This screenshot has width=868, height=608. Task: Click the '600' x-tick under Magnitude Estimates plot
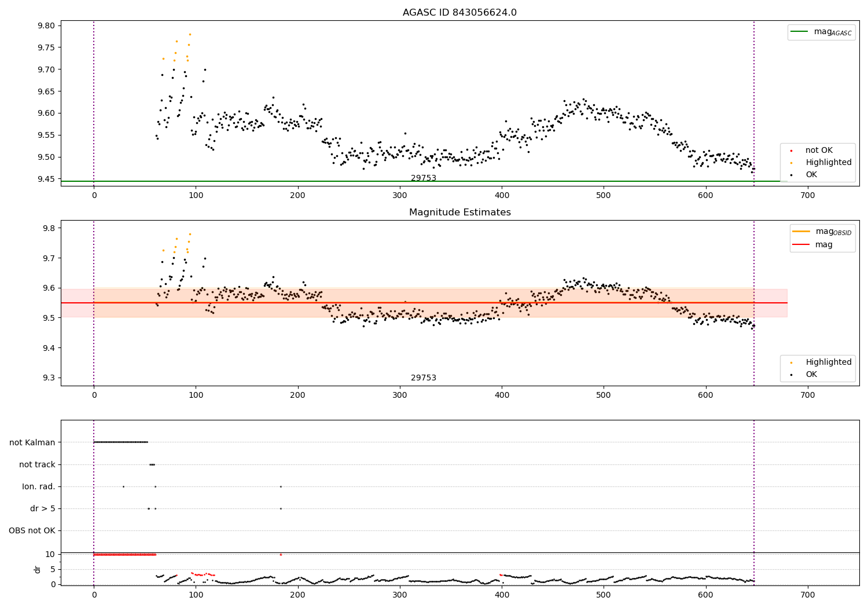[705, 395]
